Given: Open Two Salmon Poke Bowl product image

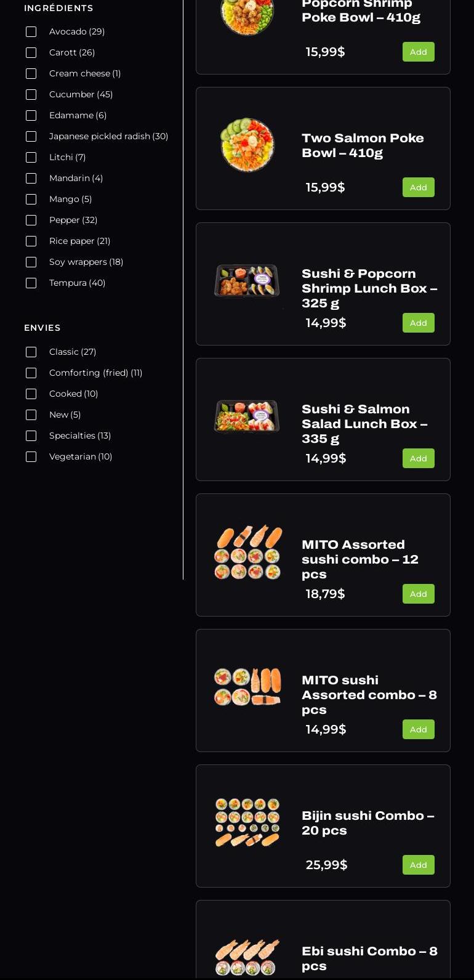Looking at the screenshot, I should pos(247,145).
